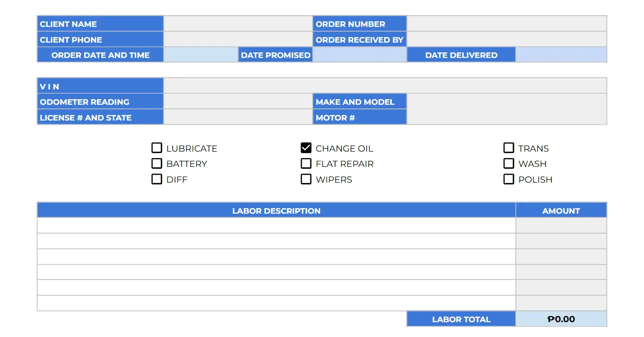Check the LUBRICATE checkbox
This screenshot has height=337, width=644.
[x=157, y=148]
